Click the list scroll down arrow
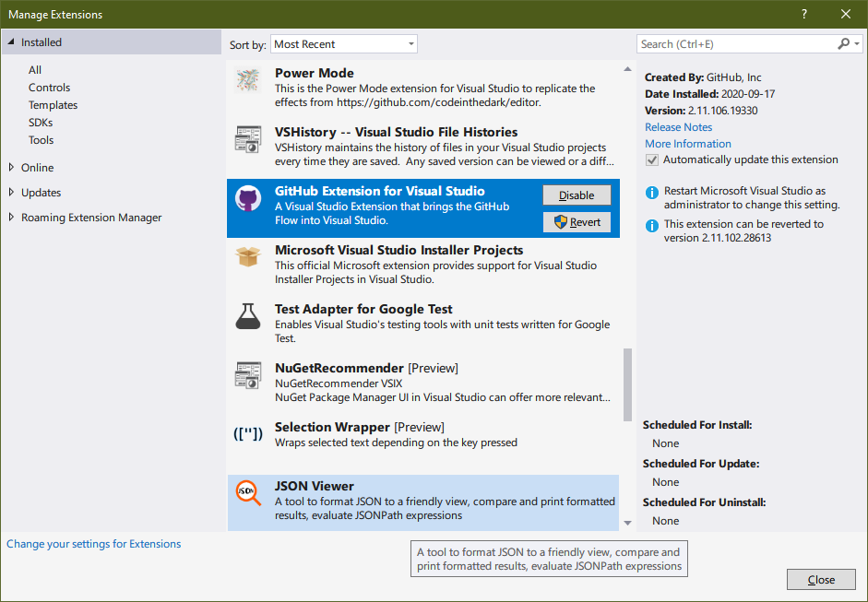The width and height of the screenshot is (868, 602). 627,523
